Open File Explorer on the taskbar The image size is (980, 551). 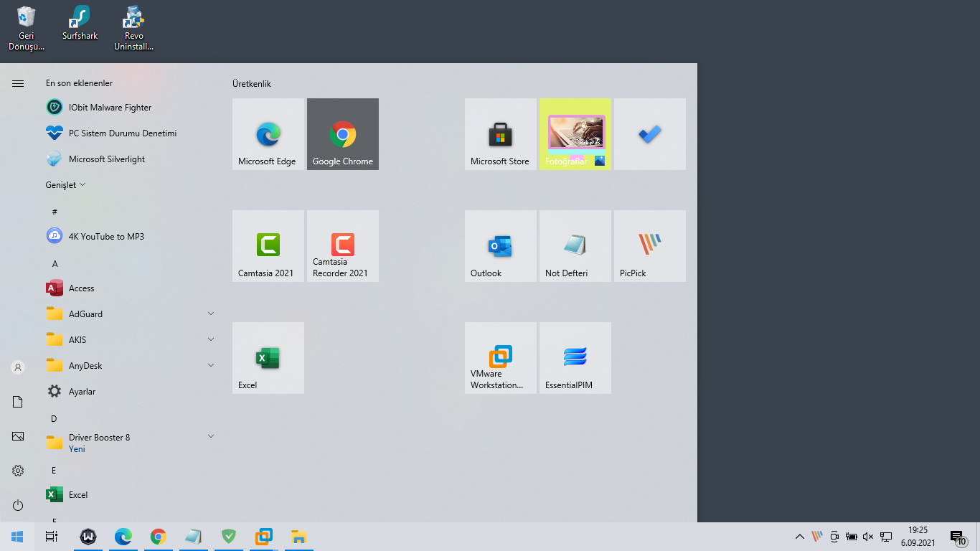coord(299,537)
